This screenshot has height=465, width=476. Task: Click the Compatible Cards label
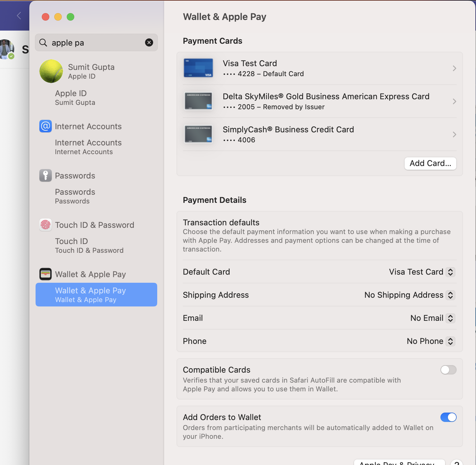click(x=216, y=370)
